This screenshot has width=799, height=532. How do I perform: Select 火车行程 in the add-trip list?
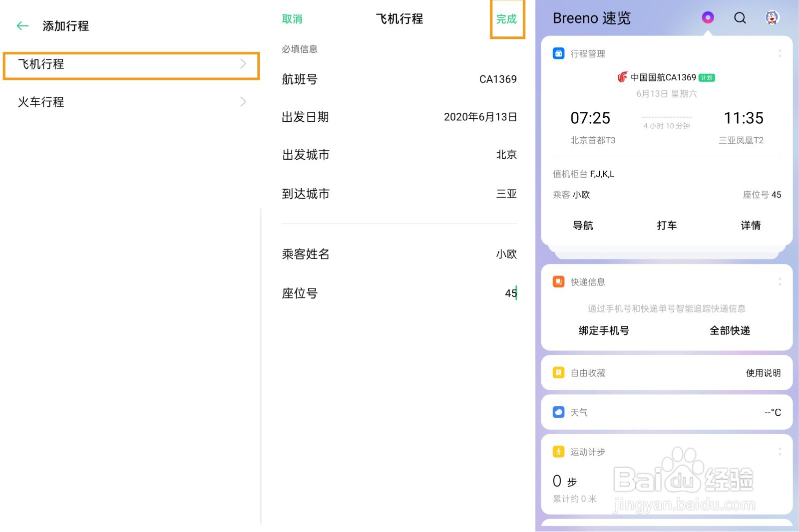pos(131,102)
